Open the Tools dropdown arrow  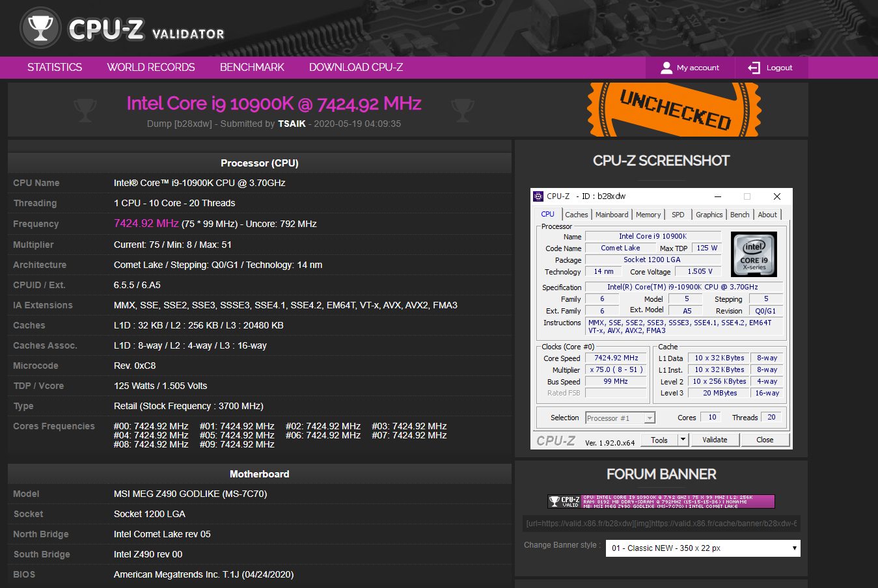click(683, 440)
